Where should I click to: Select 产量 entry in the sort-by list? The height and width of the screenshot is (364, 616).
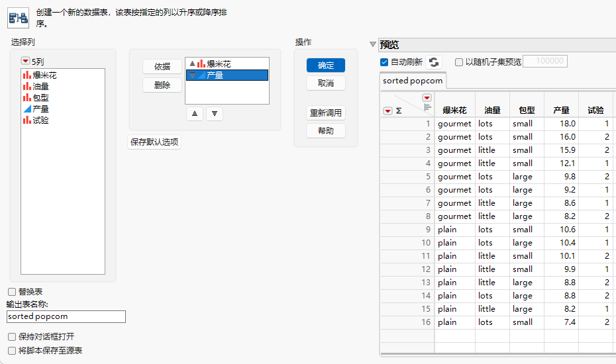[x=227, y=75]
